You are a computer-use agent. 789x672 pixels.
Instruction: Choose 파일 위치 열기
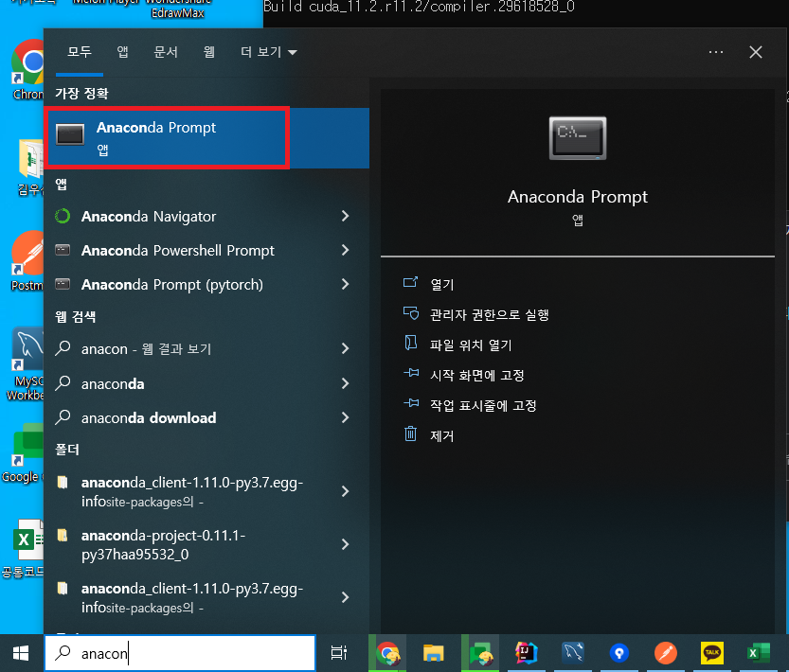click(x=471, y=345)
